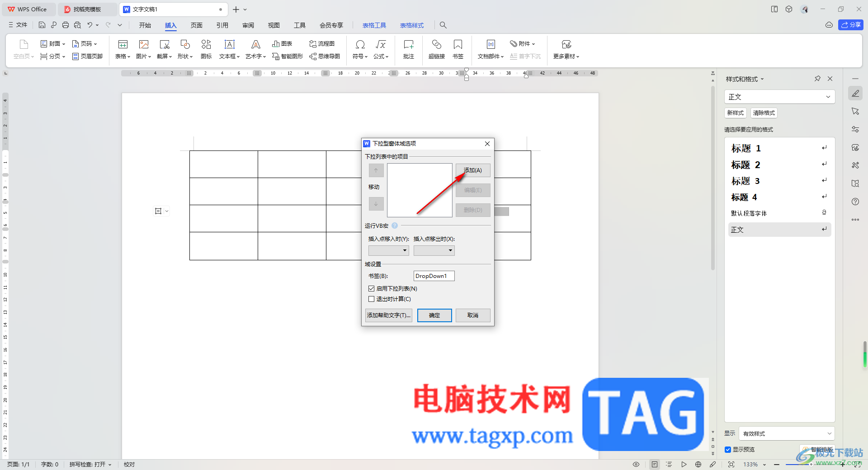Image resolution: width=868 pixels, height=470 pixels.
Task: Open the 正文 style combo box
Action: [x=779, y=97]
